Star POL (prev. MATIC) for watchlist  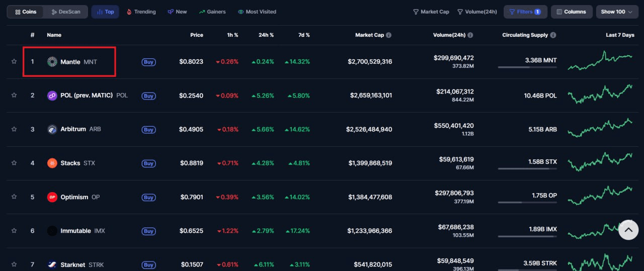click(14, 96)
